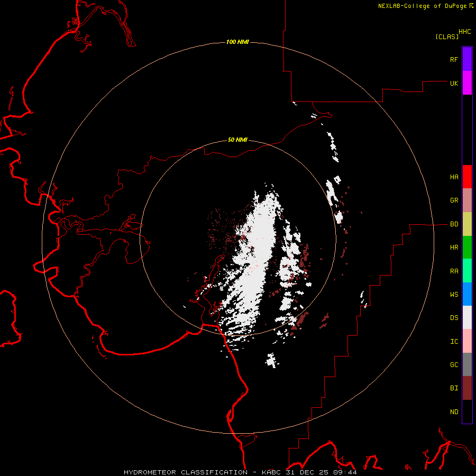Click the WS blue legend swatch
476x476 pixels.
(467, 294)
